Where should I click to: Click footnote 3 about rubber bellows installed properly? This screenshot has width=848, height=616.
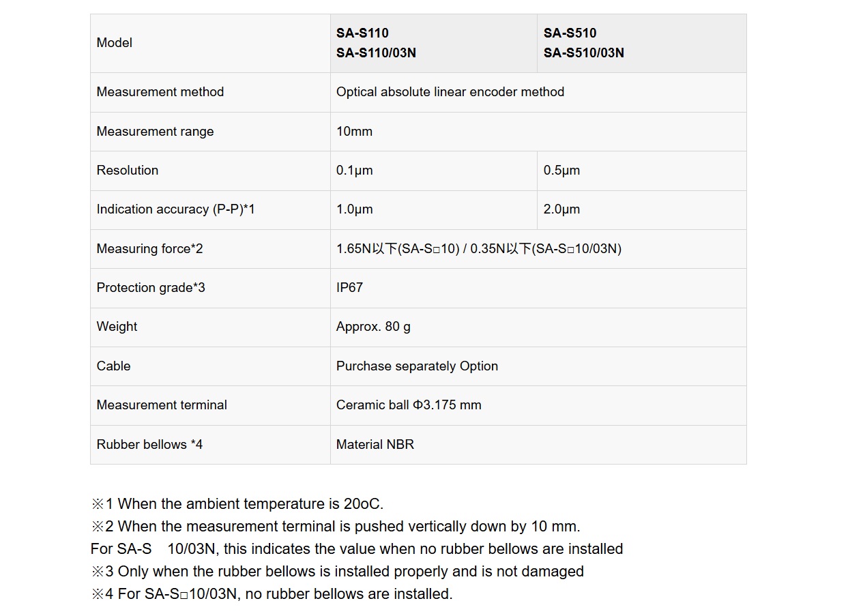point(338,572)
